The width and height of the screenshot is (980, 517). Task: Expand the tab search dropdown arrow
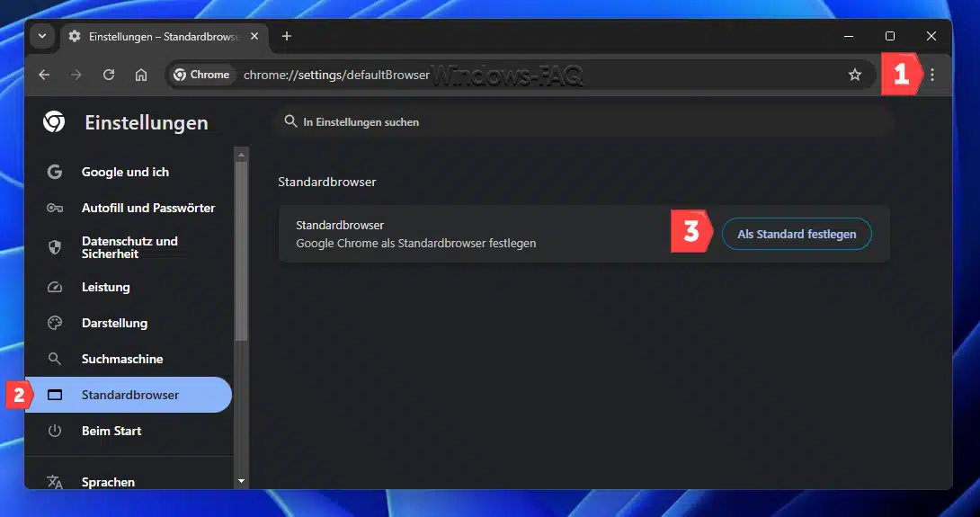click(41, 36)
